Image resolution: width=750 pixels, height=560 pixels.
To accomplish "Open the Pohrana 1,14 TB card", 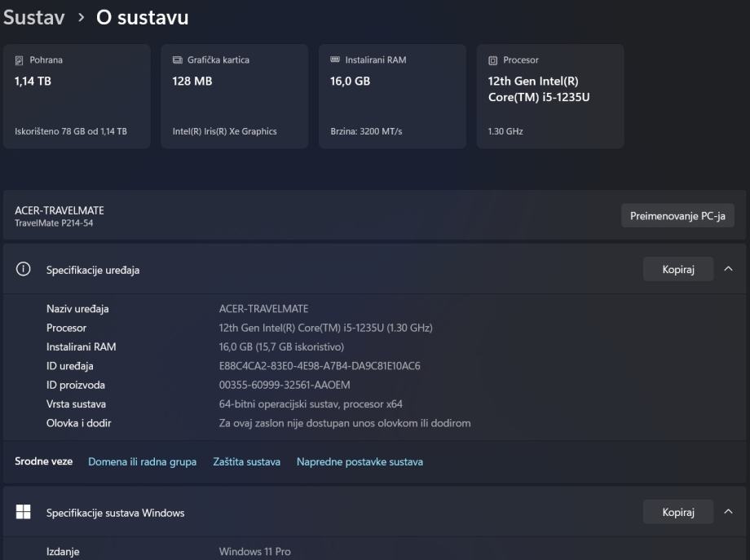I will click(x=77, y=96).
